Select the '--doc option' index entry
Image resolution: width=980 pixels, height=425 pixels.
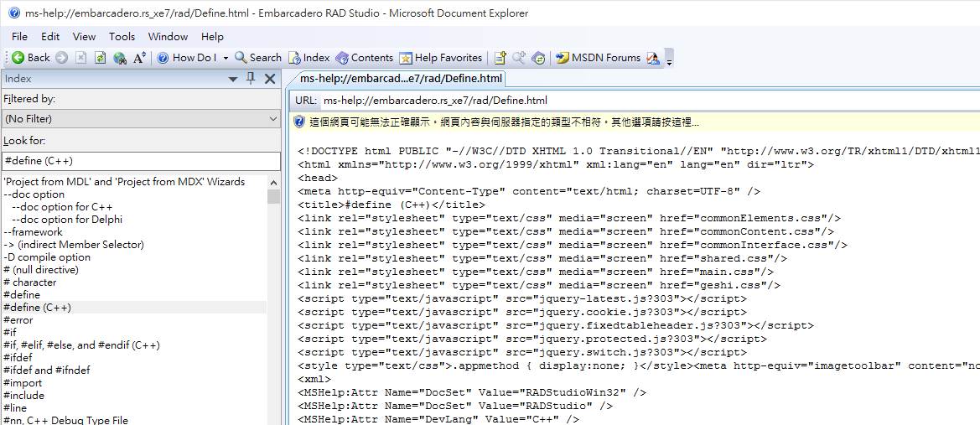34,194
